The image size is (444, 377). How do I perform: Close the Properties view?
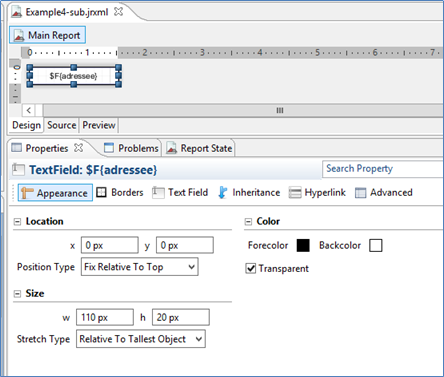(x=78, y=148)
